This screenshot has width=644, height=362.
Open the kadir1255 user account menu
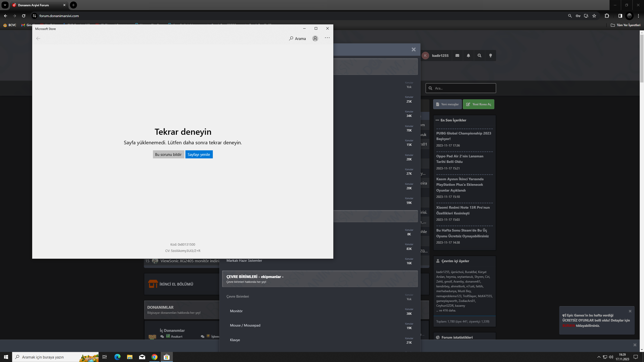coord(440,56)
